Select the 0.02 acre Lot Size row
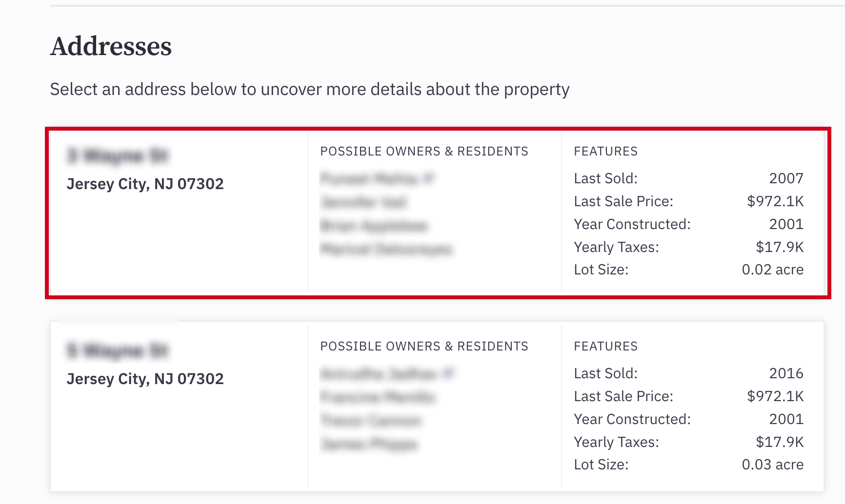 [x=688, y=270]
